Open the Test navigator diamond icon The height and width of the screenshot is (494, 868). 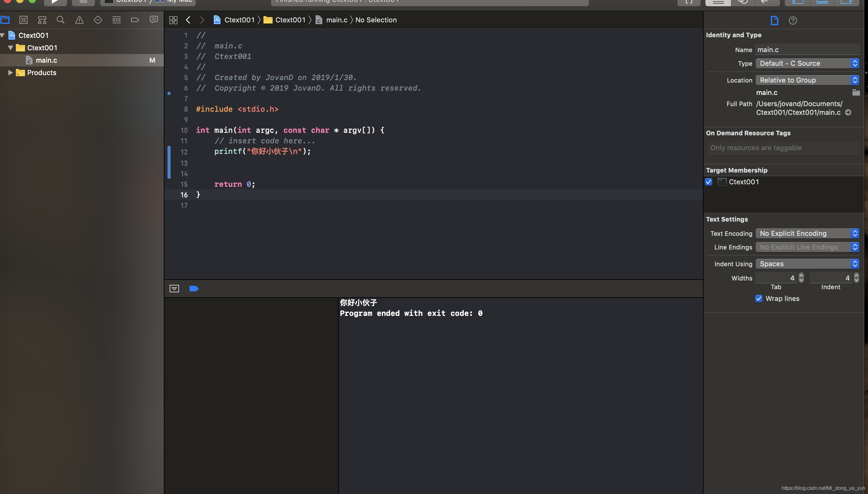98,20
